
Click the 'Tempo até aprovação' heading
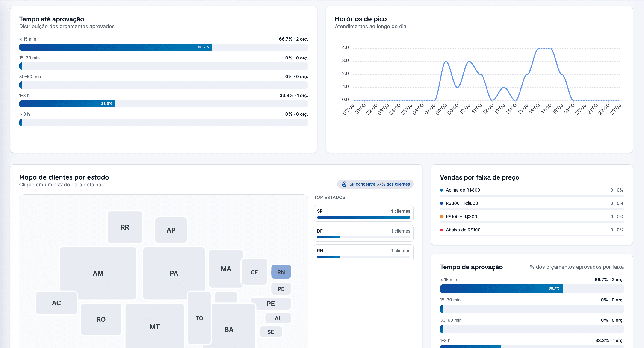[51, 19]
